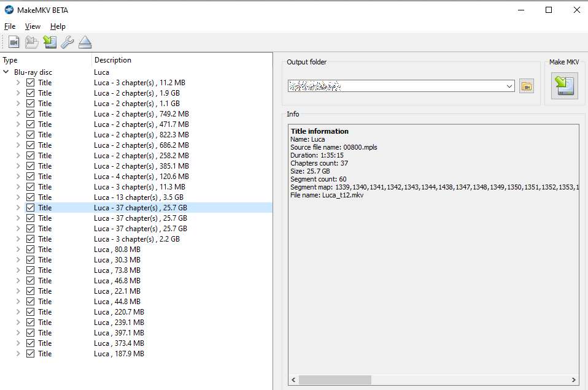This screenshot has height=390, width=588.
Task: Click the 'Chapters count: 37' info line
Action: click(x=319, y=163)
